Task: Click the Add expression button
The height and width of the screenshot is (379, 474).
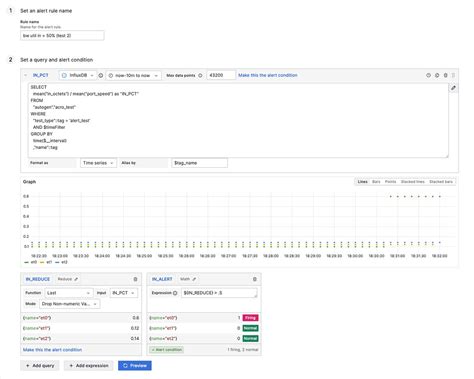Action: [89, 366]
